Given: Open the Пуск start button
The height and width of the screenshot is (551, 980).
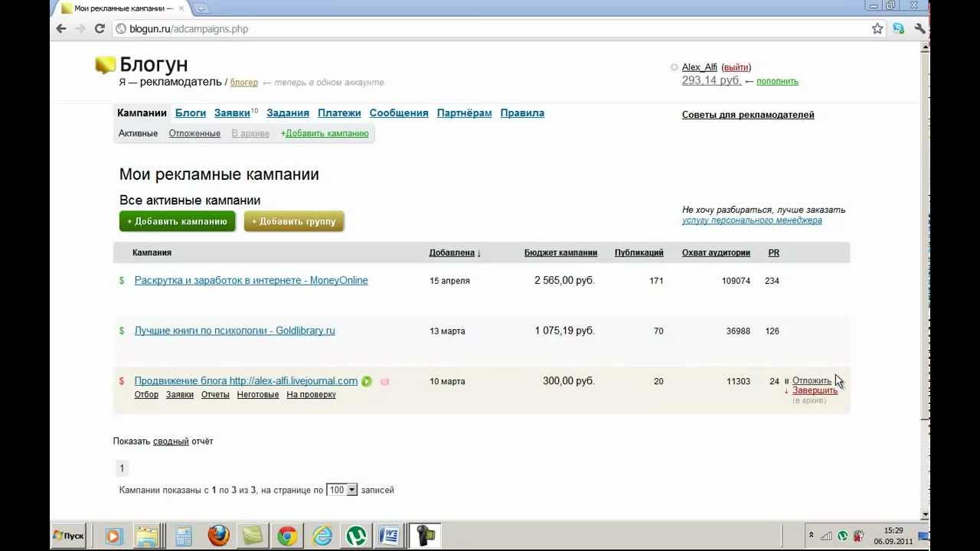Looking at the screenshot, I should click(68, 536).
